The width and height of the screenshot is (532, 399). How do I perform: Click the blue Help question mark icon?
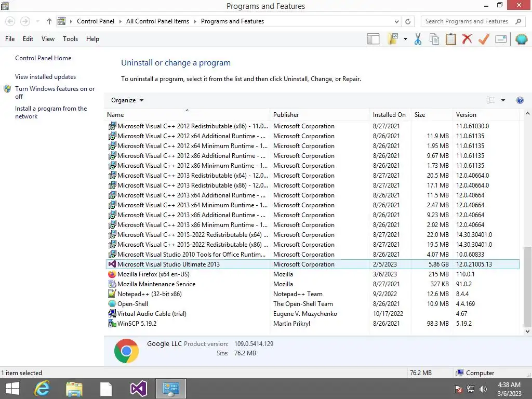point(520,100)
